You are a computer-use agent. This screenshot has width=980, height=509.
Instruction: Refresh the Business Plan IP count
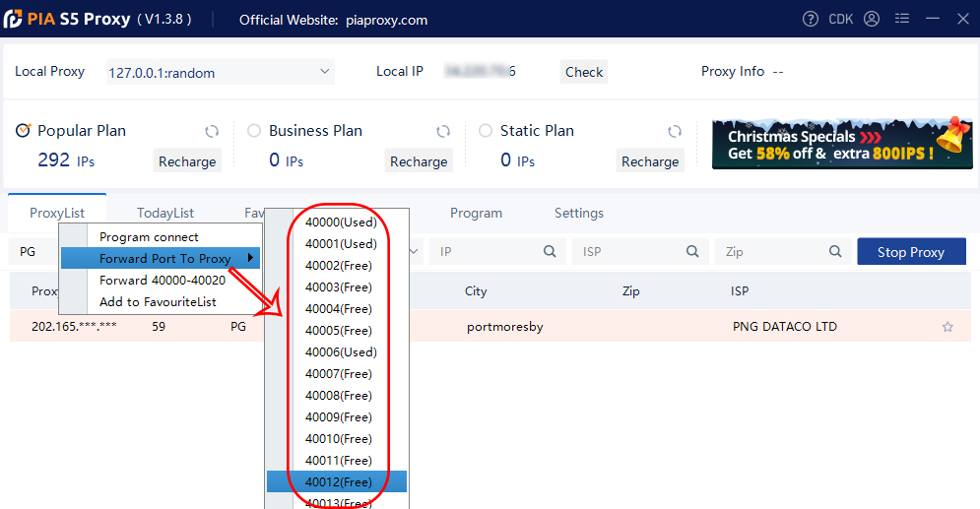point(443,131)
